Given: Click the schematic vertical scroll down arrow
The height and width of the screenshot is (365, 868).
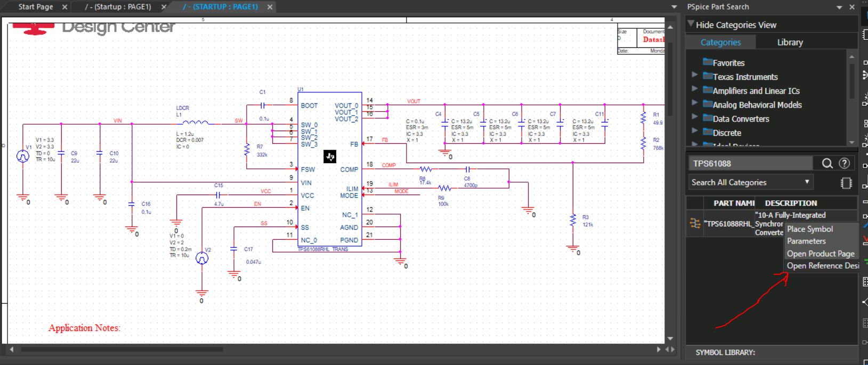Looking at the screenshot, I should click(670, 338).
